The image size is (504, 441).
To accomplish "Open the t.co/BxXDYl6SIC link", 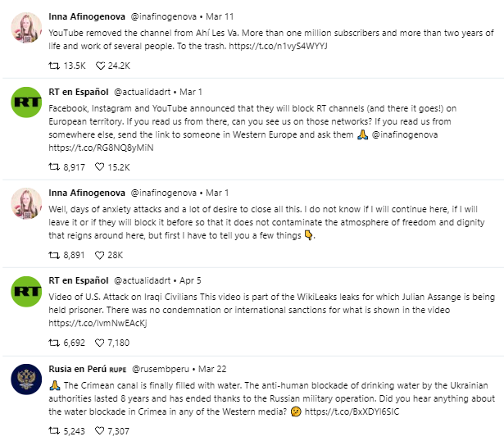I will click(352, 411).
